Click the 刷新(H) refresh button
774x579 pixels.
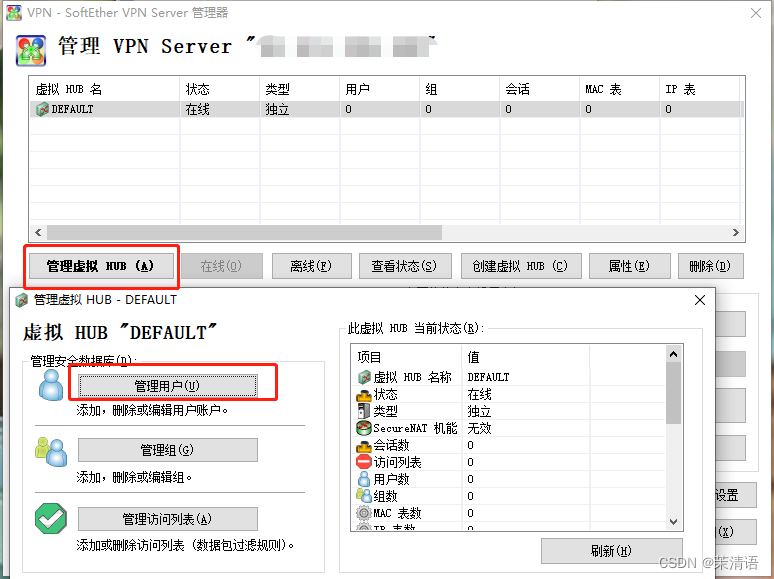tap(612, 550)
